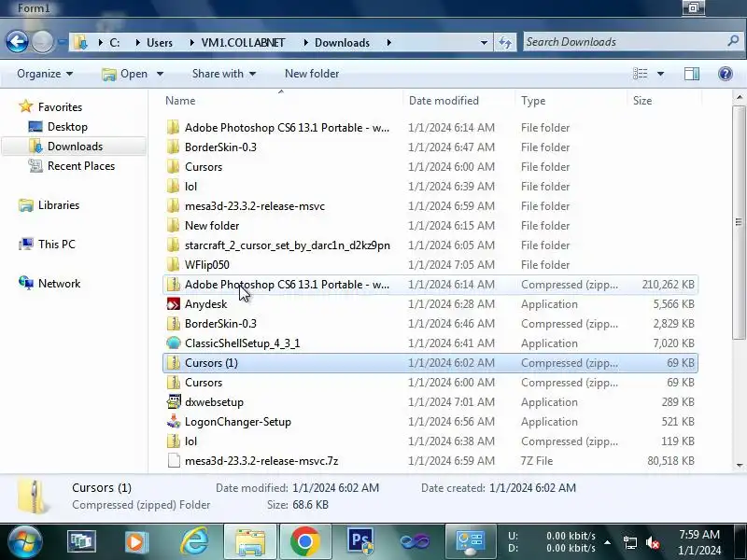Open Photoshop from the taskbar

[x=360, y=541]
